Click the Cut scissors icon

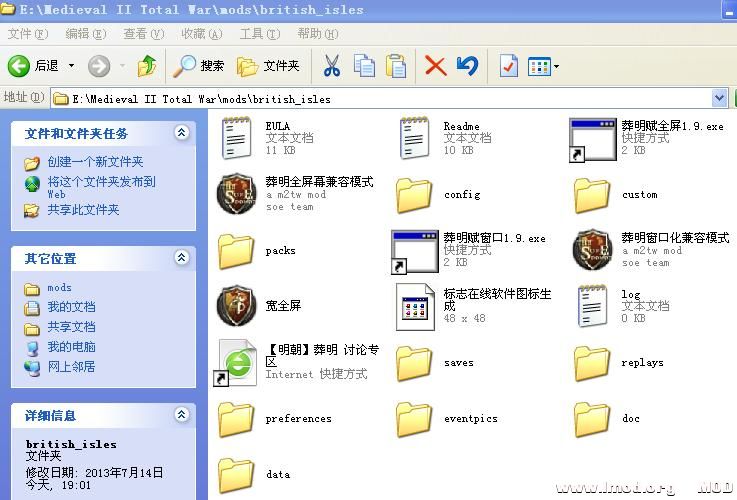pyautogui.click(x=332, y=66)
